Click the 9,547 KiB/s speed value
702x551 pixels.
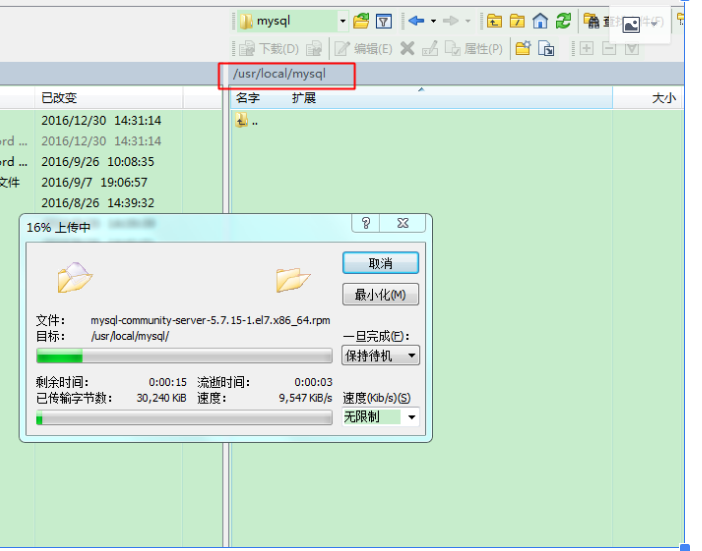coord(306,397)
